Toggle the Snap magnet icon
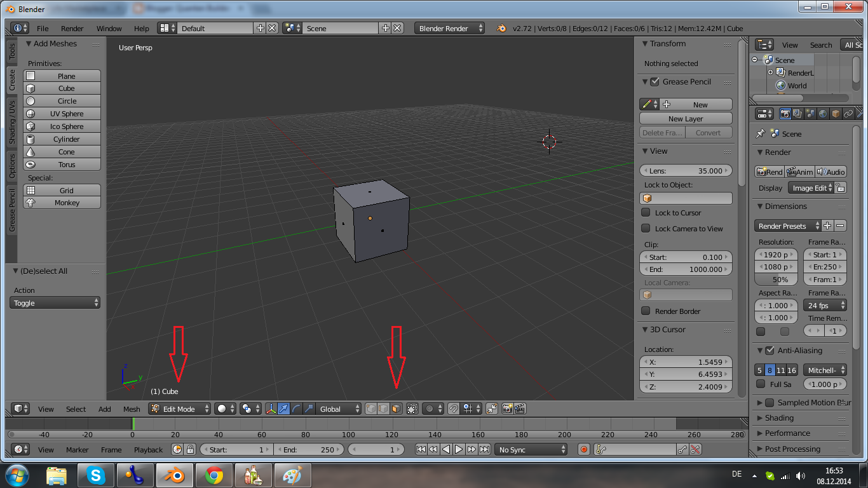The height and width of the screenshot is (488, 868). tap(452, 409)
